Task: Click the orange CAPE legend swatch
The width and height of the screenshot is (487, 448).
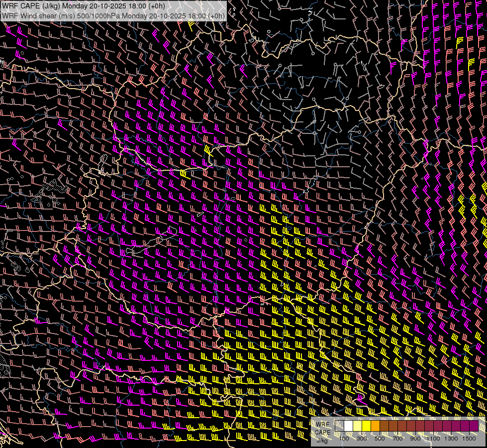Action: (x=375, y=426)
